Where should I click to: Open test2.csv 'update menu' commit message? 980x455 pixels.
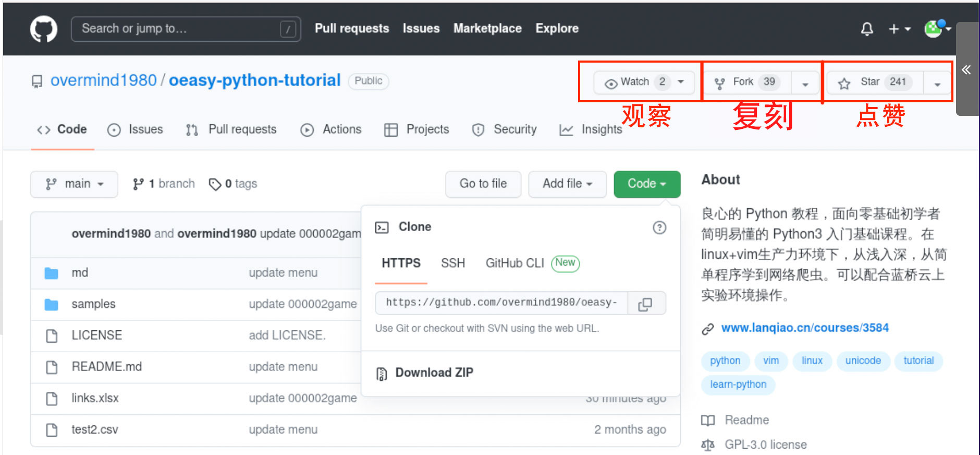(x=283, y=429)
